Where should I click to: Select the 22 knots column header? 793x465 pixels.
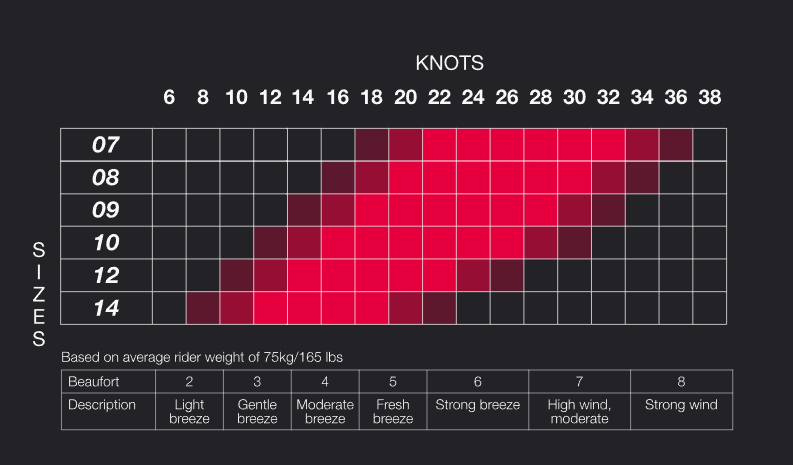click(439, 98)
